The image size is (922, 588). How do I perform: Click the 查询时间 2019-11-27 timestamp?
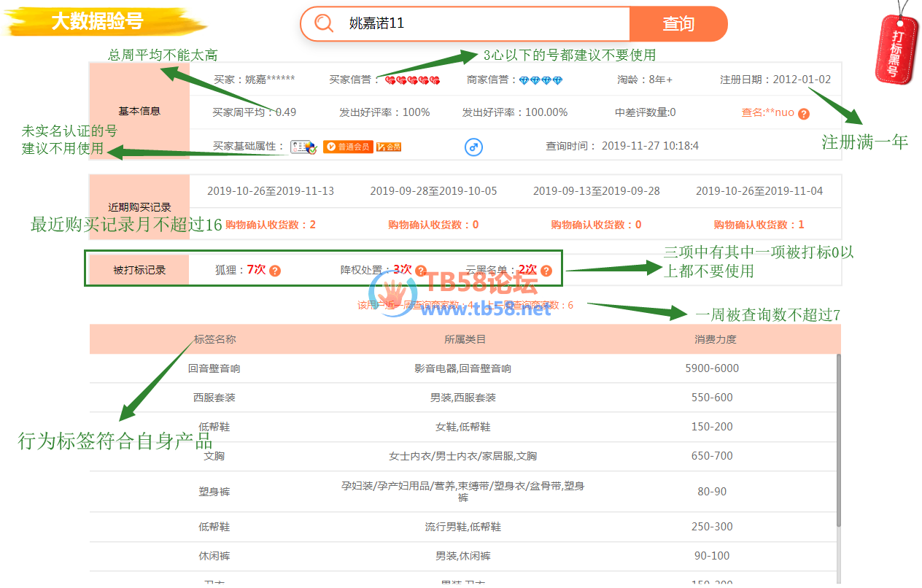tap(622, 146)
